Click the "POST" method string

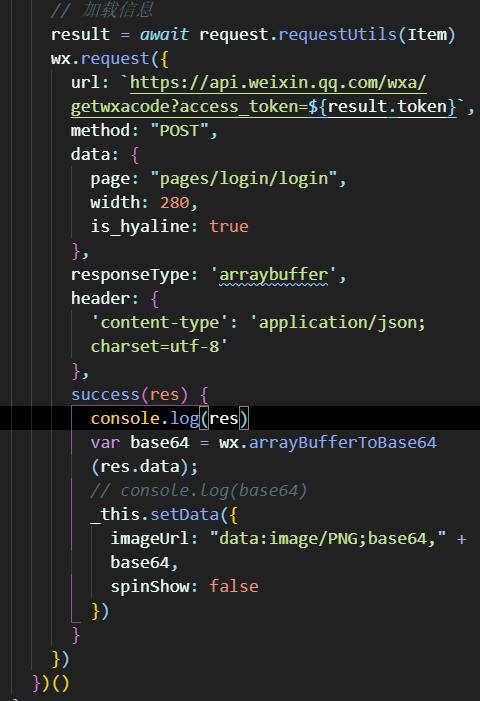click(179, 131)
